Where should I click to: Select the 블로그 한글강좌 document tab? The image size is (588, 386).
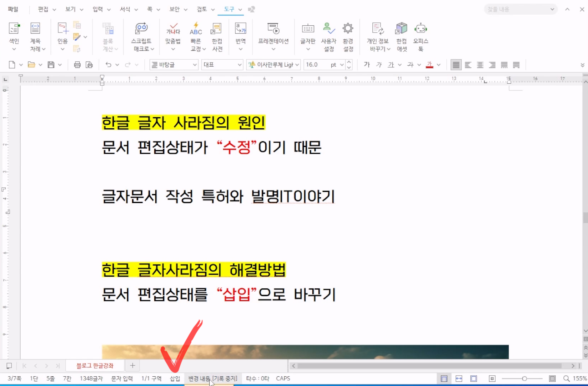(x=95, y=366)
